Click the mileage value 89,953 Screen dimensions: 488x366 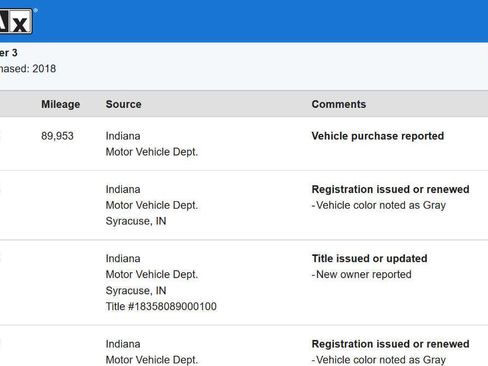[57, 136]
